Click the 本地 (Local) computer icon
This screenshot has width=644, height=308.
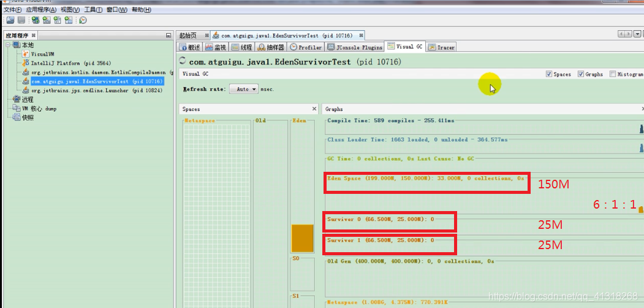point(17,45)
